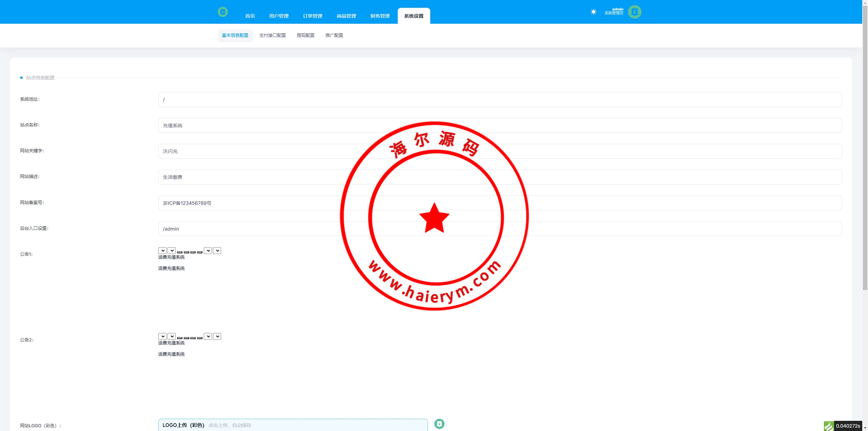This screenshot has height=431, width=868.
Task: Switch to 支付接口配置 tab
Action: (x=272, y=35)
